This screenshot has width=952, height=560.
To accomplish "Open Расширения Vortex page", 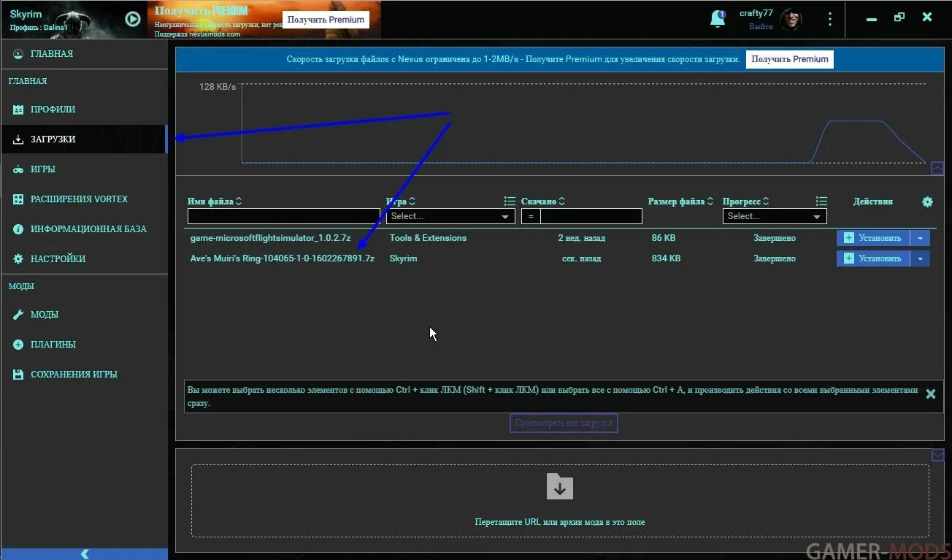I will click(x=84, y=199).
